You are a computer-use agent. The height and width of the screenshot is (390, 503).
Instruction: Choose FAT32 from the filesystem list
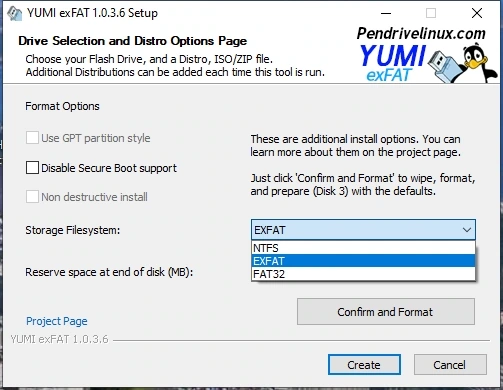tap(363, 274)
